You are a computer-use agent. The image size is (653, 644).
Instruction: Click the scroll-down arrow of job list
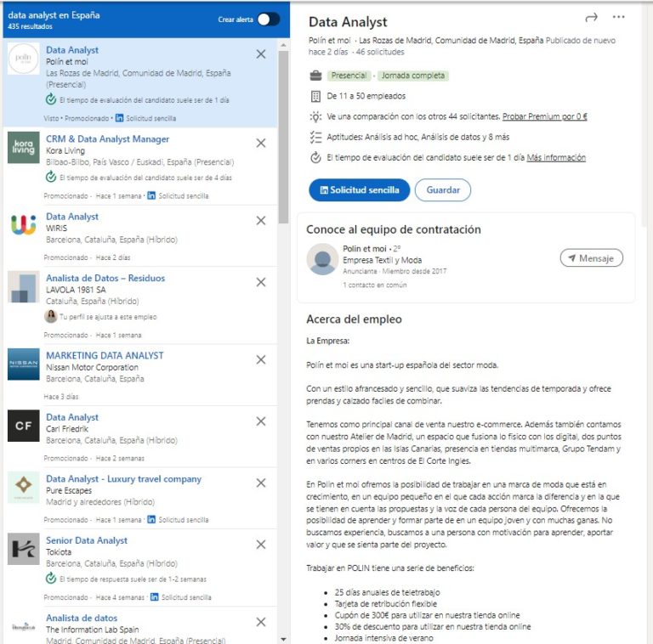(x=284, y=639)
